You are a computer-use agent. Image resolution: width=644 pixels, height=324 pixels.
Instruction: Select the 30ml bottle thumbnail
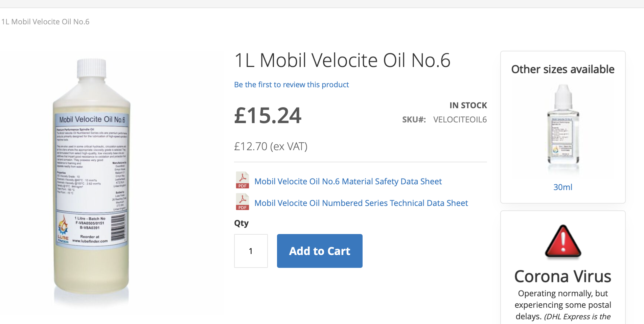(x=563, y=129)
